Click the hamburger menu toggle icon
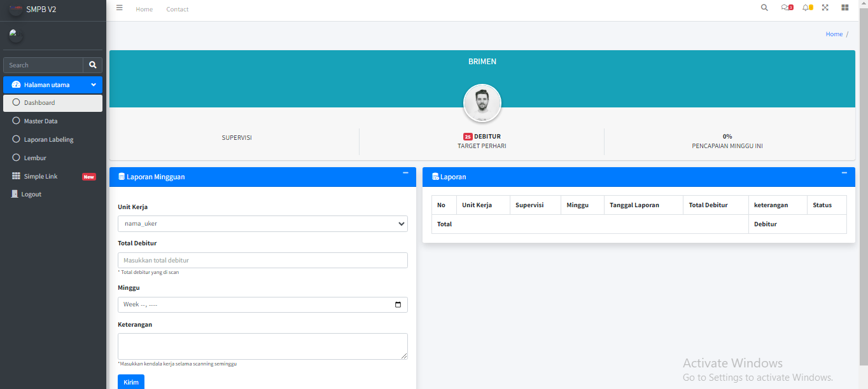The width and height of the screenshot is (868, 389). point(120,8)
